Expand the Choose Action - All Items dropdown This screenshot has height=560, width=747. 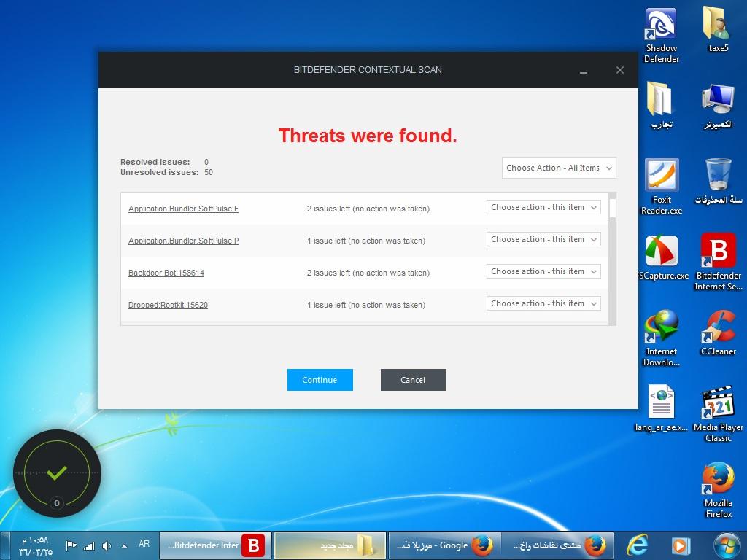(x=559, y=168)
